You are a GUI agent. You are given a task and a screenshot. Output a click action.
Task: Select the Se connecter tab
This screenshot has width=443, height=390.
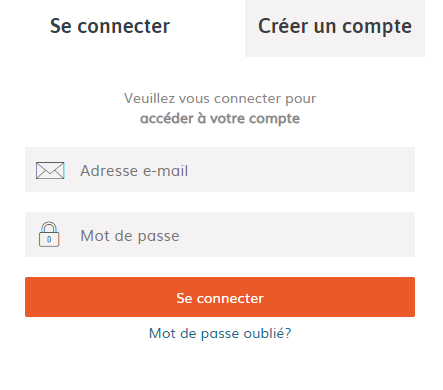click(110, 27)
